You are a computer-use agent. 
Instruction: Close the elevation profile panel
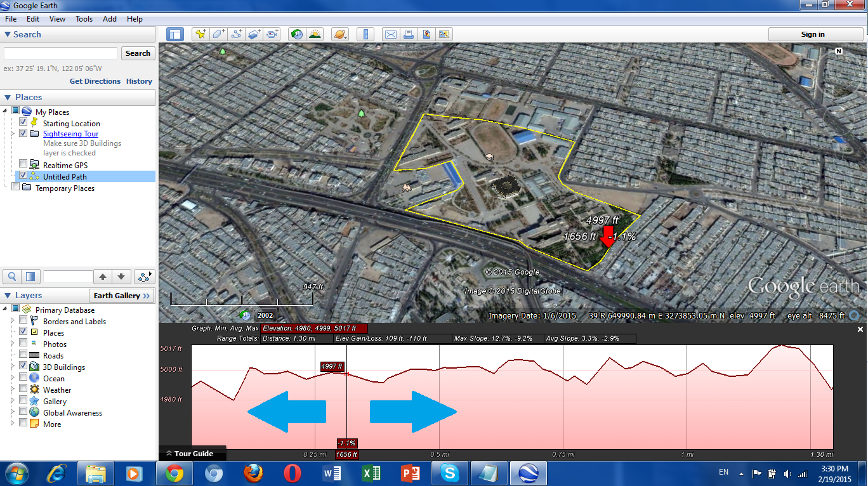(x=860, y=329)
